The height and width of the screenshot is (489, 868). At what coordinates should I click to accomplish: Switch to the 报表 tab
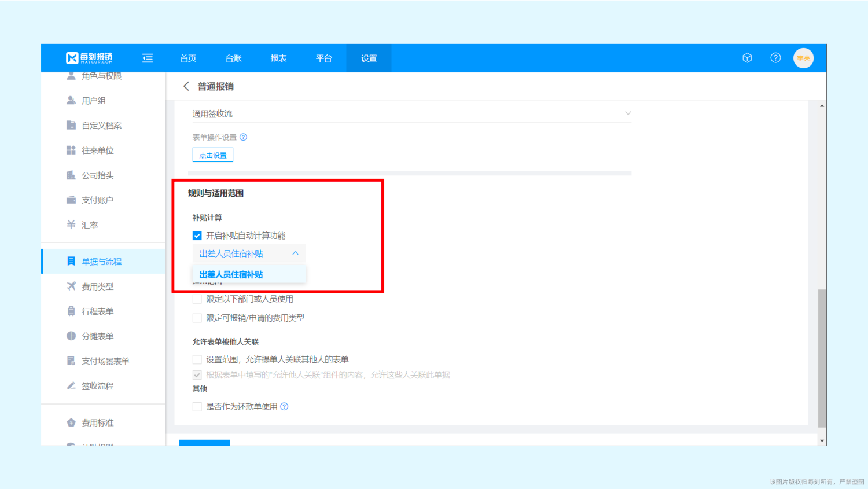[278, 58]
